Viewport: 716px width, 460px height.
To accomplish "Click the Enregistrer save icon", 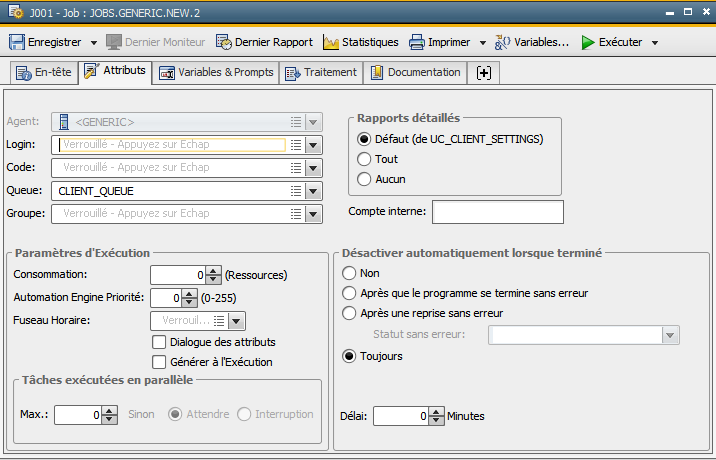I will pos(17,42).
